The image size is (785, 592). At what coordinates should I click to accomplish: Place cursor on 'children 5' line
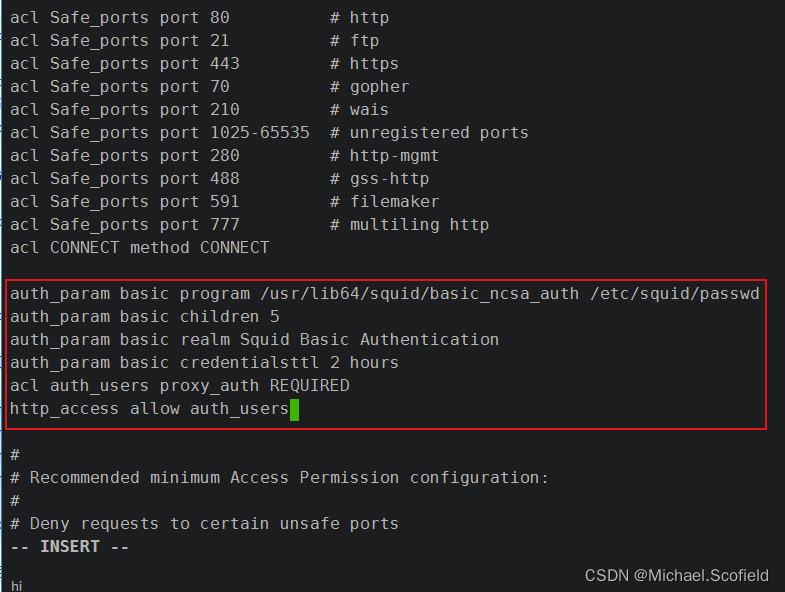pos(229,317)
